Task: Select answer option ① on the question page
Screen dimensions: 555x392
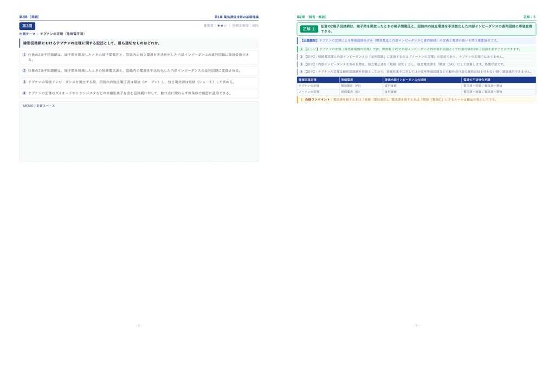Action: coord(139,57)
